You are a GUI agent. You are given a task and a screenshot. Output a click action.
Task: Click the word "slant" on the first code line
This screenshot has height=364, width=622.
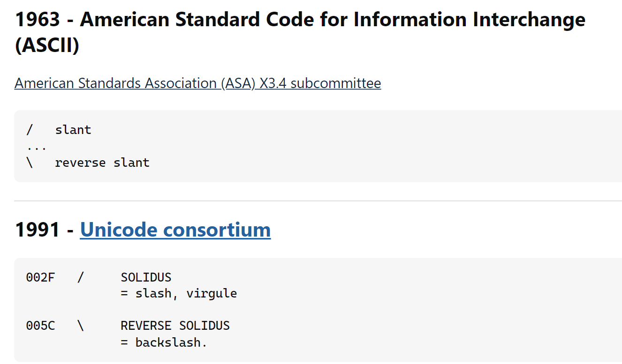tap(73, 130)
